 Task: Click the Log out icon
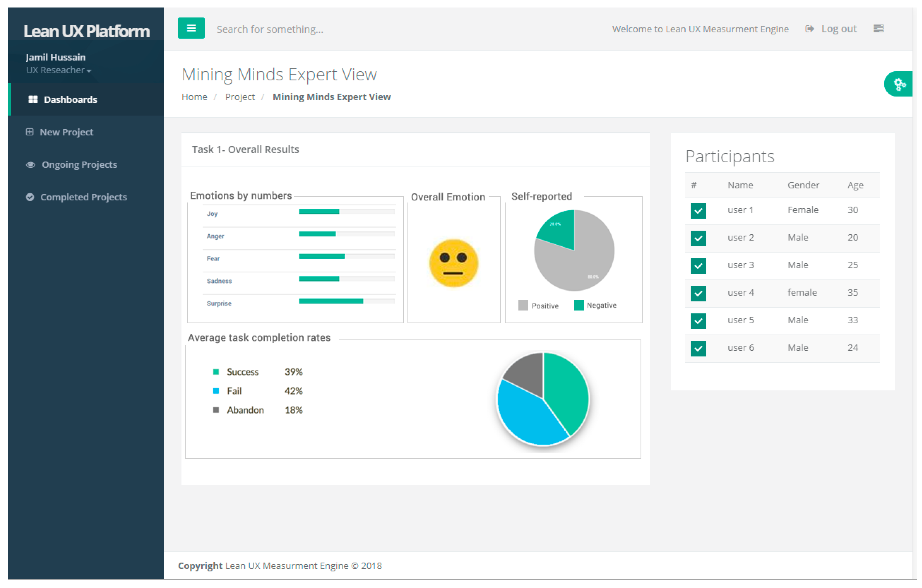coord(809,29)
